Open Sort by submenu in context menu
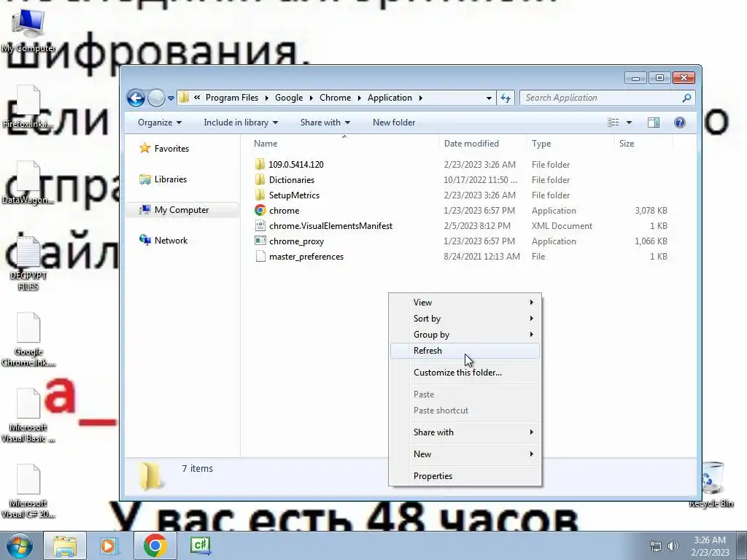 [x=465, y=319]
